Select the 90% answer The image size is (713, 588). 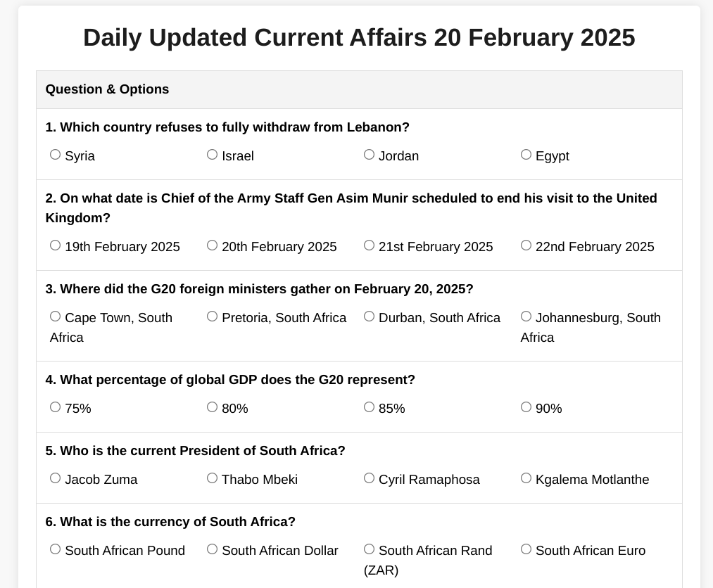point(526,407)
